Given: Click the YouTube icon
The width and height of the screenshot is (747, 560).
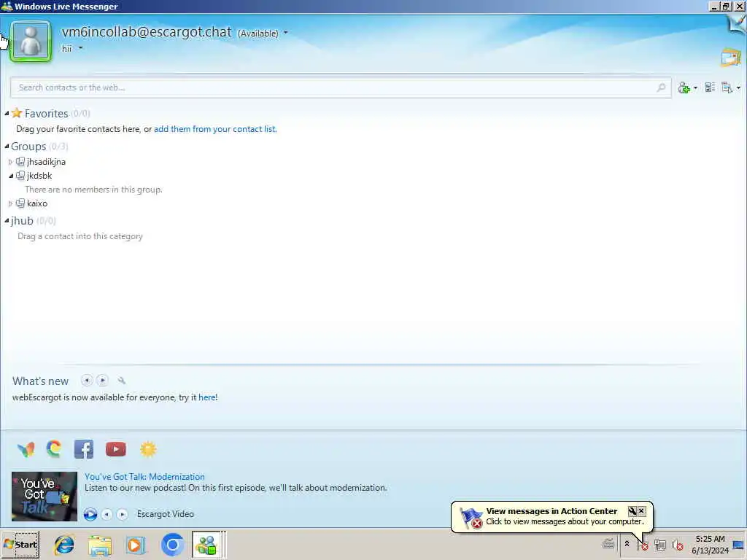Looking at the screenshot, I should (116, 449).
